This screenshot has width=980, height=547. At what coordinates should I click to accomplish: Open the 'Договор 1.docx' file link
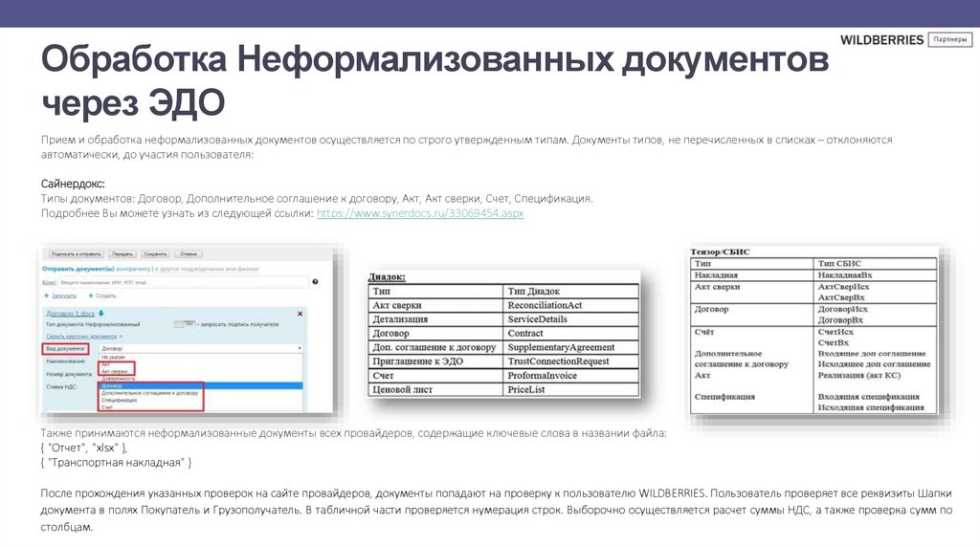(70, 314)
